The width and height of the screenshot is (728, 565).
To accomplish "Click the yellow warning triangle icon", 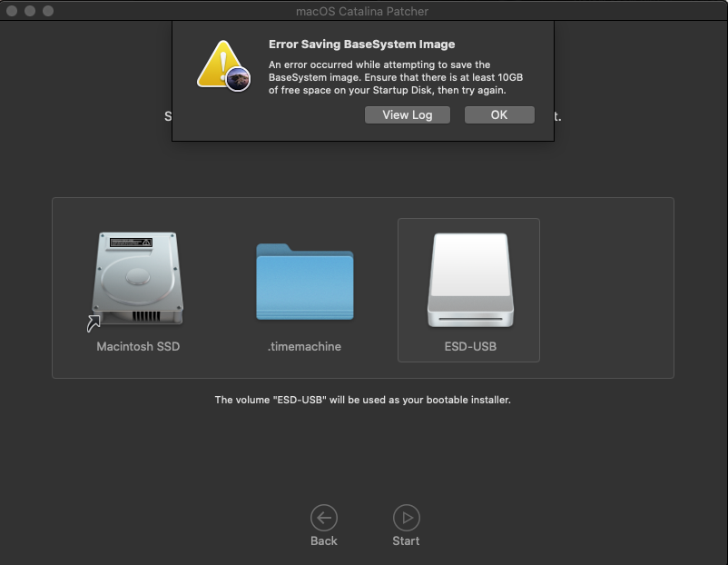I will click(223, 65).
